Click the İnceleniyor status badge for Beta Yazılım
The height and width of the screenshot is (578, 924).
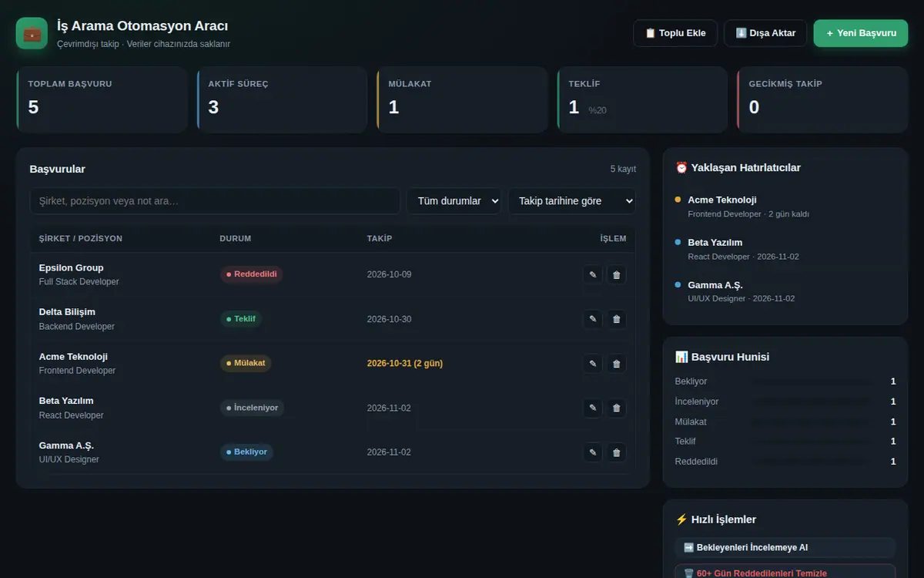(x=252, y=408)
